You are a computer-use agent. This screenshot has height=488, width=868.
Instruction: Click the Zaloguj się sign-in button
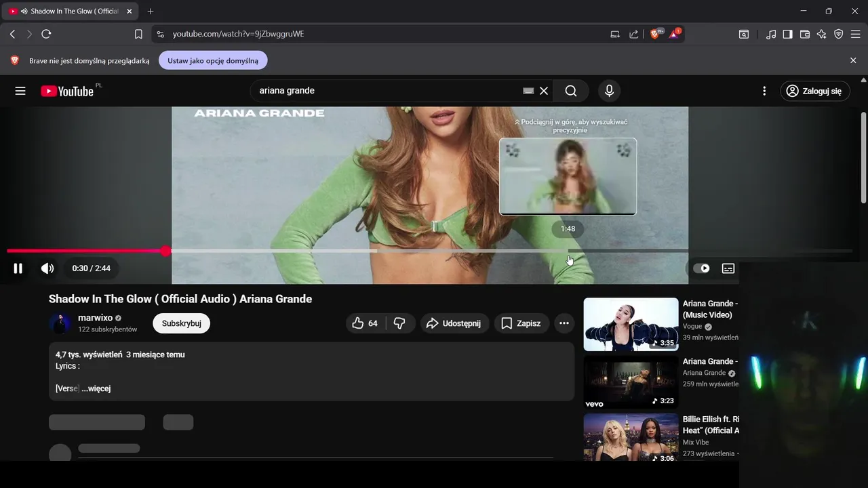pyautogui.click(x=814, y=91)
